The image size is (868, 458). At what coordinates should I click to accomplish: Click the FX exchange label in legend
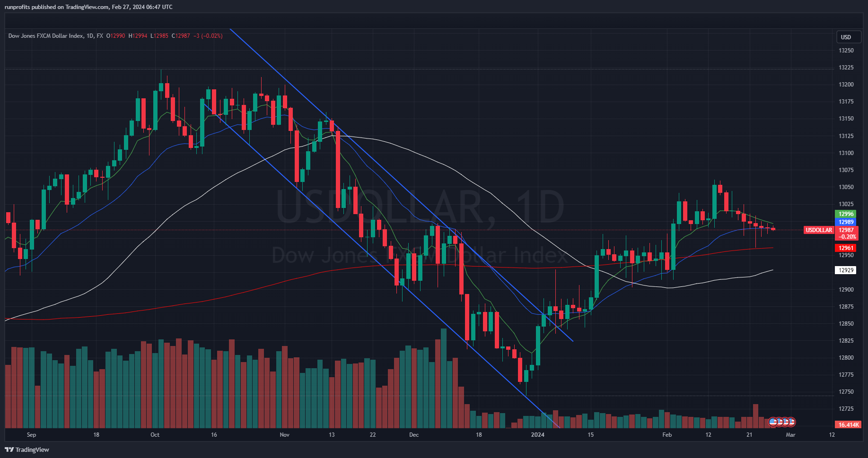(x=100, y=36)
